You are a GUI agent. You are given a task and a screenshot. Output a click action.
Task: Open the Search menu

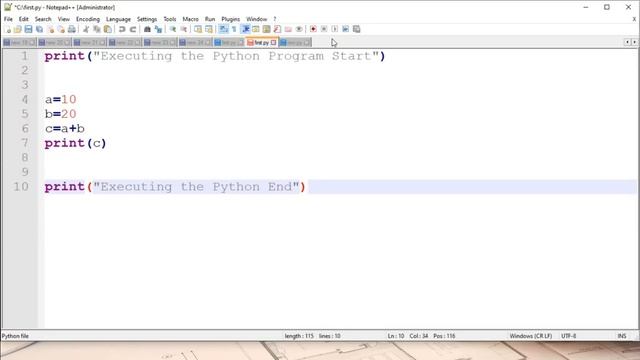(43, 19)
